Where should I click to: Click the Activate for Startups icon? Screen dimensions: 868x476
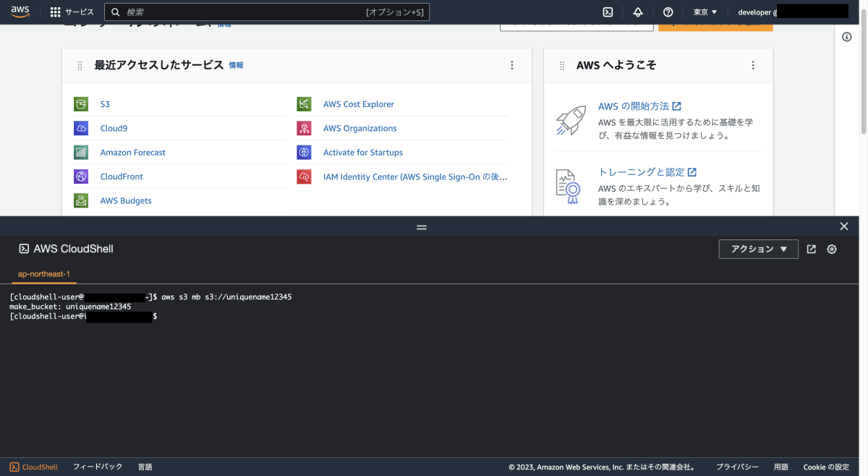304,153
